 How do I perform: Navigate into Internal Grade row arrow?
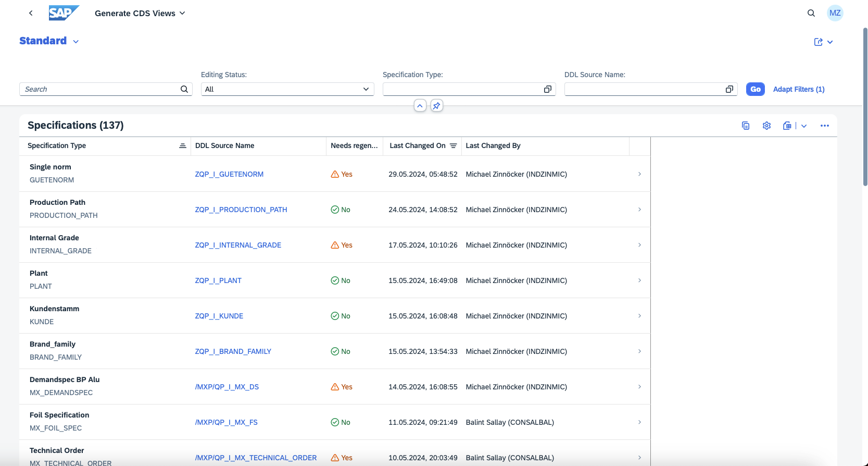click(639, 245)
